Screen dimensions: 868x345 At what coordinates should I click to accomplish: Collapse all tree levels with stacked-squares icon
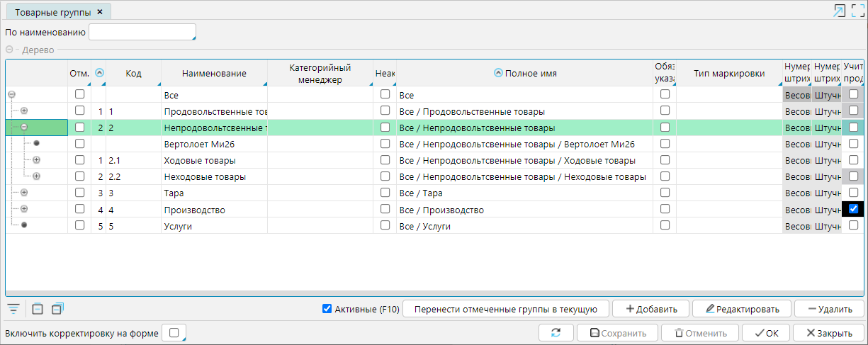57,309
